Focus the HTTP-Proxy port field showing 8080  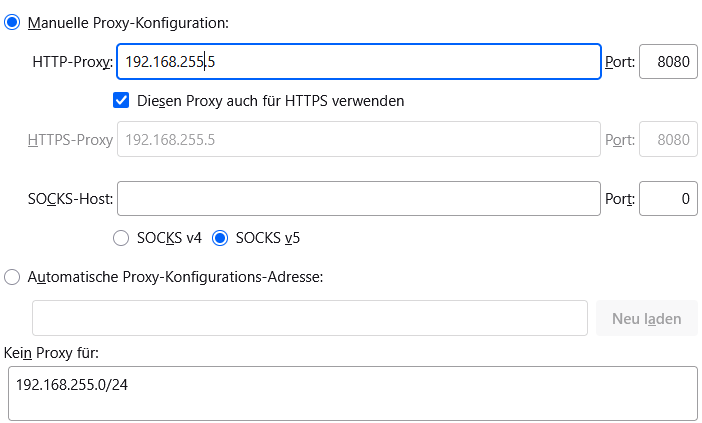tap(667, 62)
